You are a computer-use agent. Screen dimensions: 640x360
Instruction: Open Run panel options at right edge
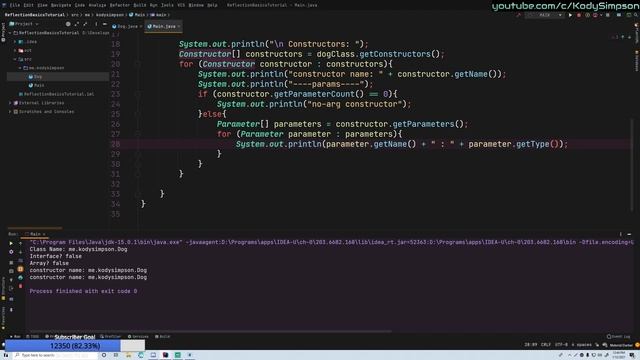click(620, 234)
